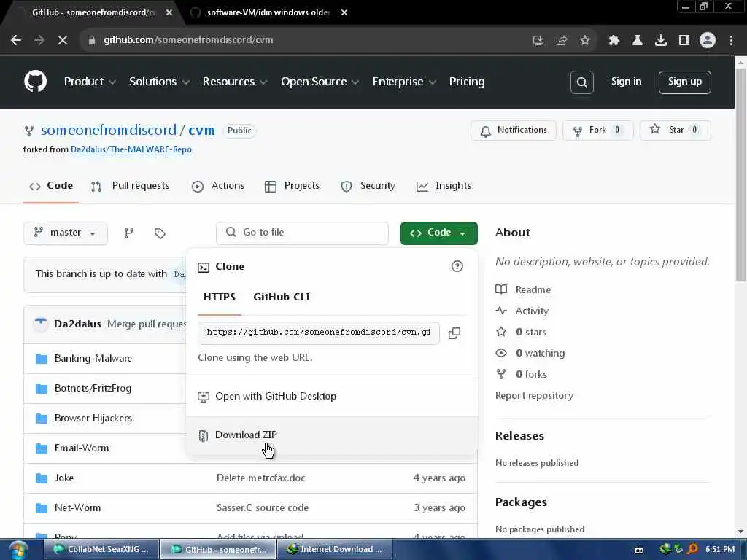
Task: Click the Sign up button
Action: coord(684,82)
